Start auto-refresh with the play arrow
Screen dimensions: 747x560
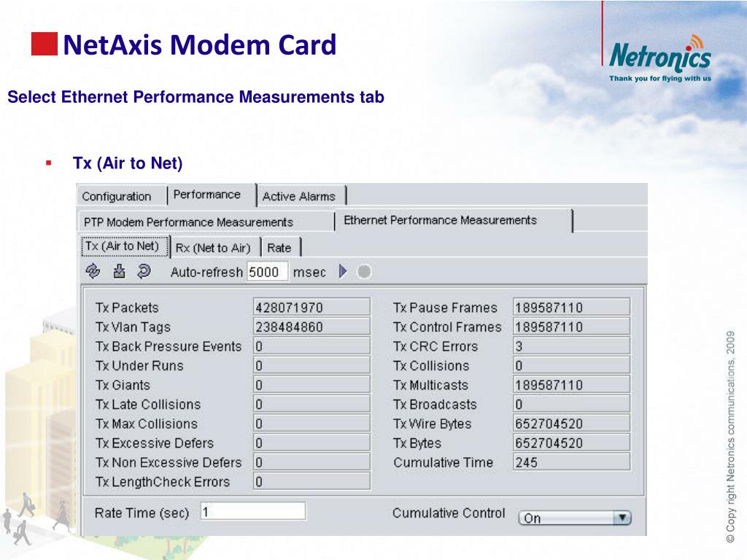(x=343, y=271)
